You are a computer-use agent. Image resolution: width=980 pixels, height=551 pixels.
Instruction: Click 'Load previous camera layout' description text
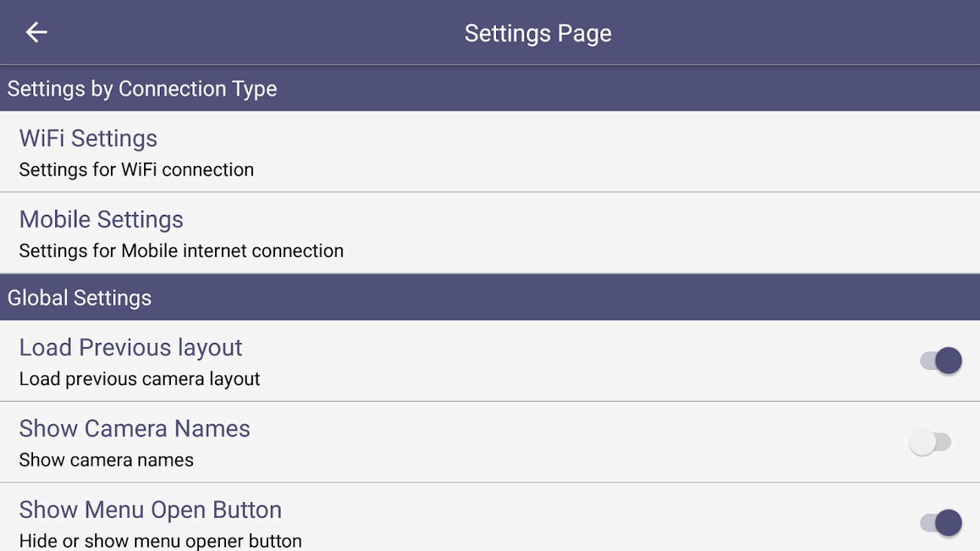point(140,379)
